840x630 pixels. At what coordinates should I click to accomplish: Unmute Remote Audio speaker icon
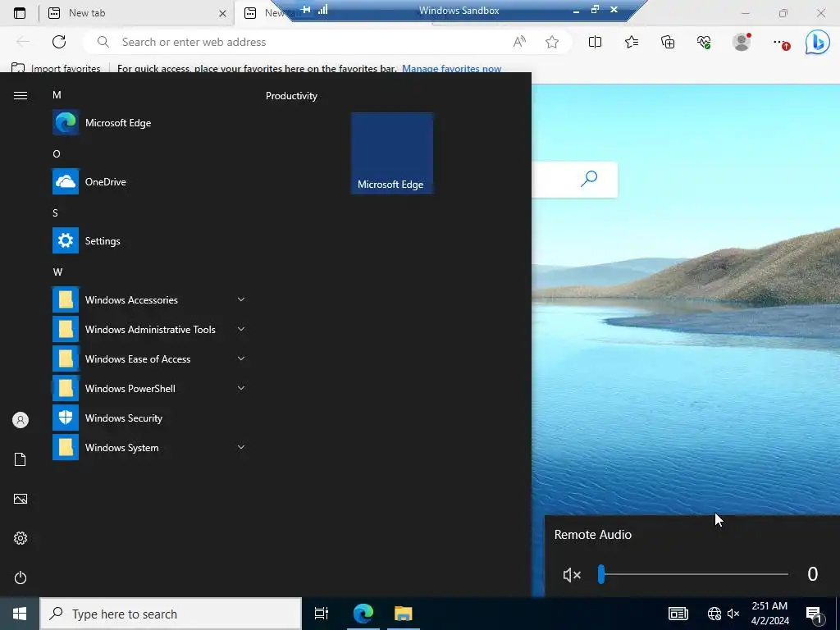tap(572, 575)
